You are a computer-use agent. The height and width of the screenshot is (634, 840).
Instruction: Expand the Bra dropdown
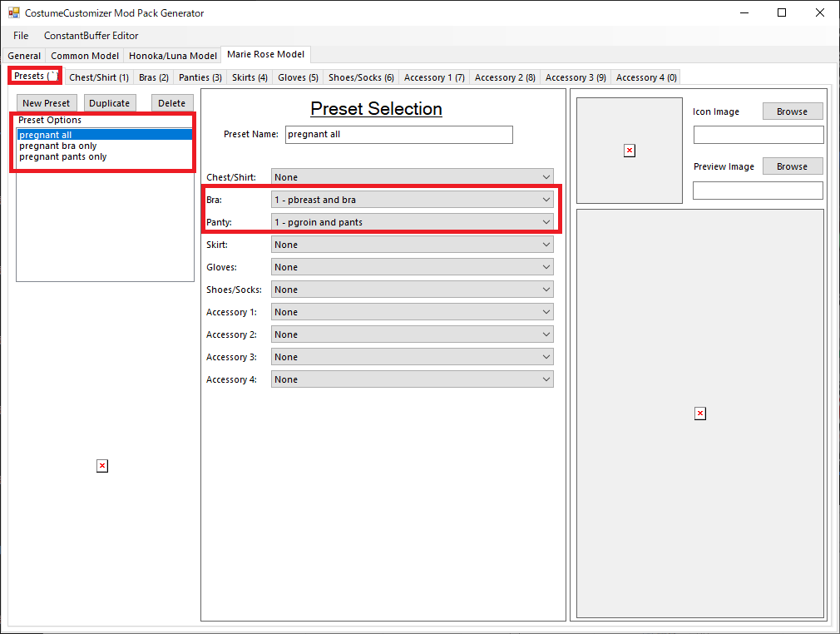(412, 200)
